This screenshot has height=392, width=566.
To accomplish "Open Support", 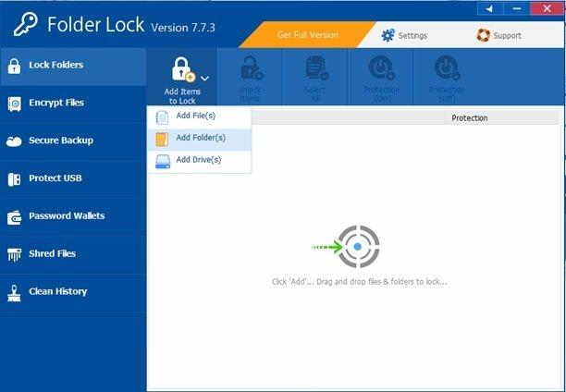I will [x=498, y=35].
